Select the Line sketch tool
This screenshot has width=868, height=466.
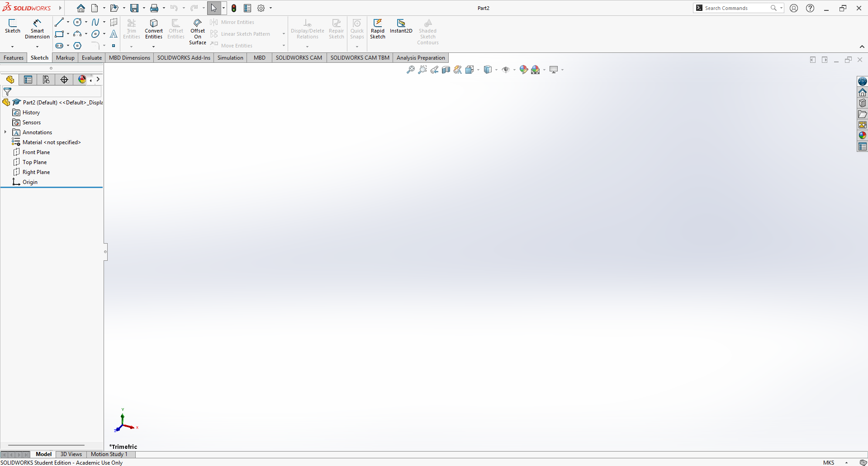point(59,22)
